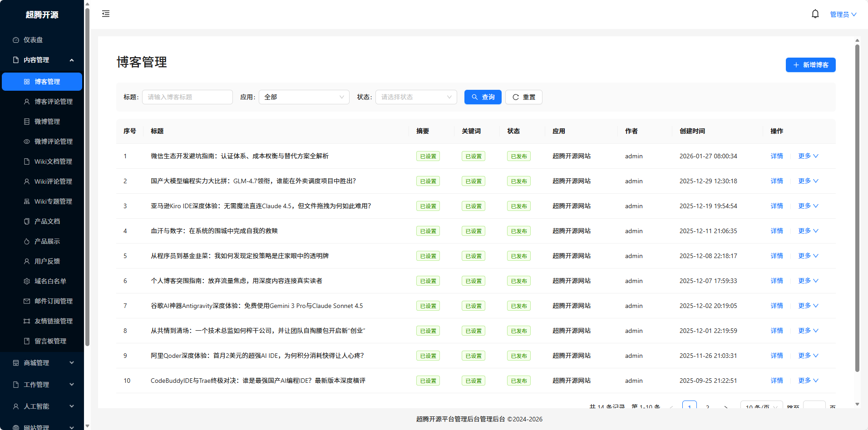Open 微博管理 in the sidebar
Image resolution: width=868 pixels, height=430 pixels.
[x=47, y=121]
